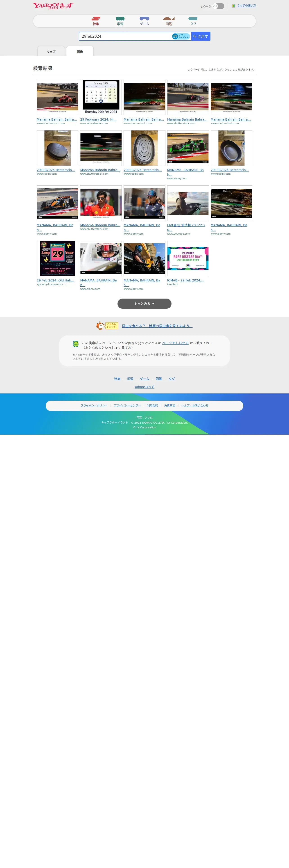Open the Rare Disease Day banner thumbnail
Viewport: 289px width, 868px height.
pyautogui.click(x=188, y=258)
